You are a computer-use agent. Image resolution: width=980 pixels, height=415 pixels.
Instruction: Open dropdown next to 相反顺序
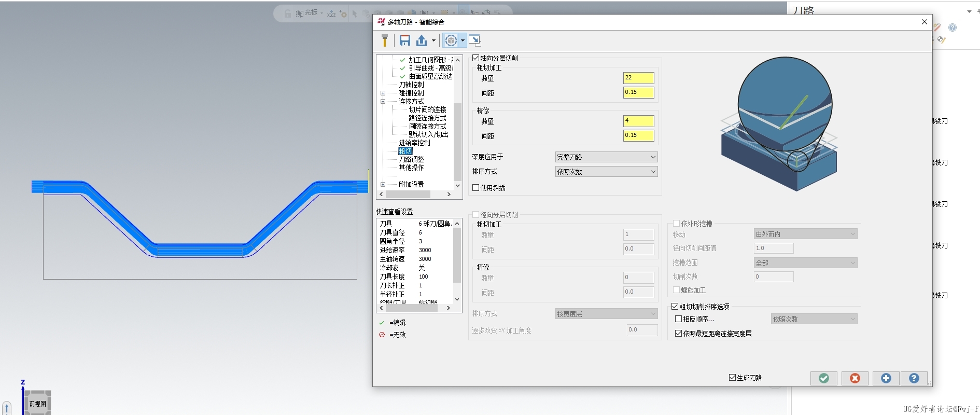click(814, 319)
